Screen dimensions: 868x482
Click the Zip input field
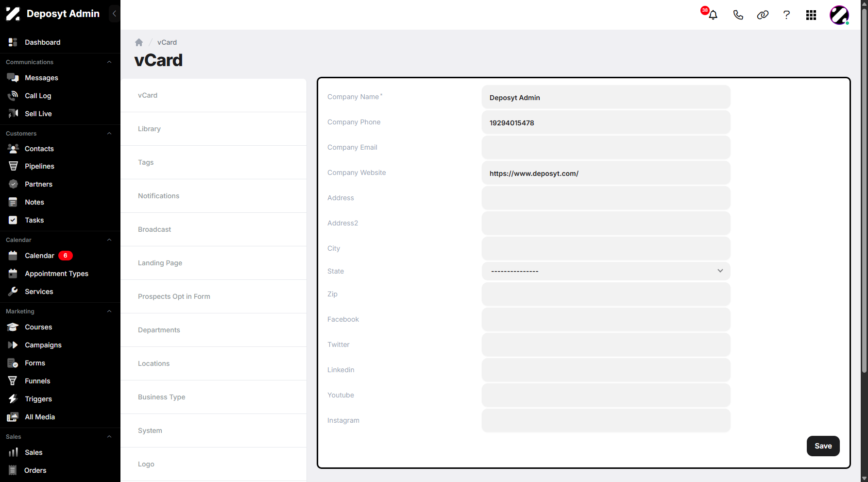pyautogui.click(x=606, y=294)
